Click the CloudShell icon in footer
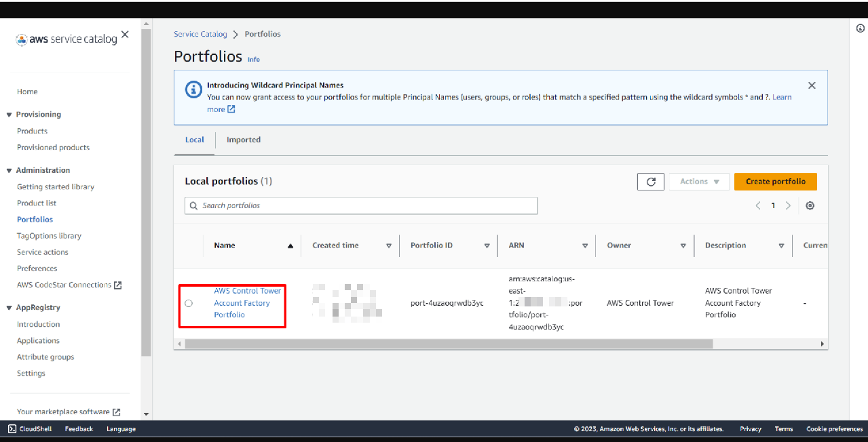This screenshot has height=442, width=868. 12,429
